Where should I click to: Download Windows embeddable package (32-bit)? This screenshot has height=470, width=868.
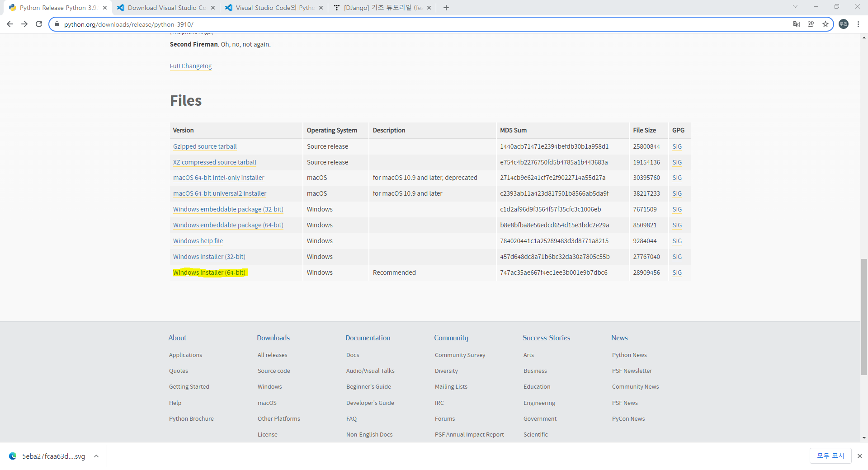228,209
